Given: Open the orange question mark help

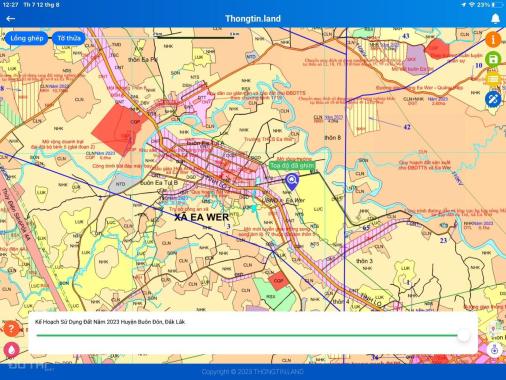Looking at the screenshot, I should click(x=11, y=329).
